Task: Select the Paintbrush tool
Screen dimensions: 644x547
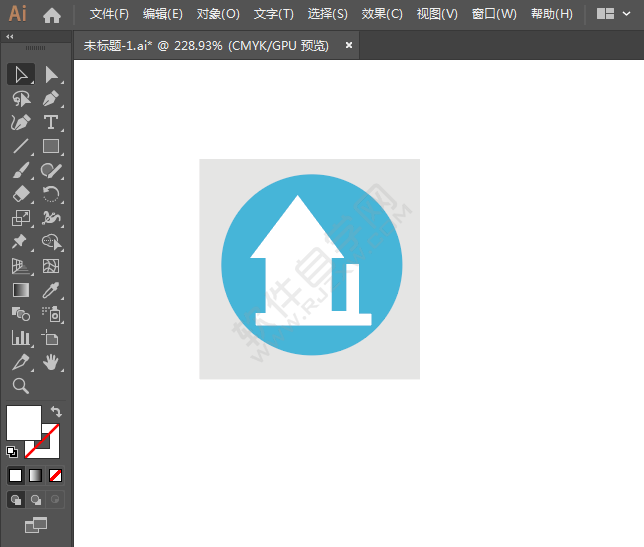Action: tap(21, 170)
